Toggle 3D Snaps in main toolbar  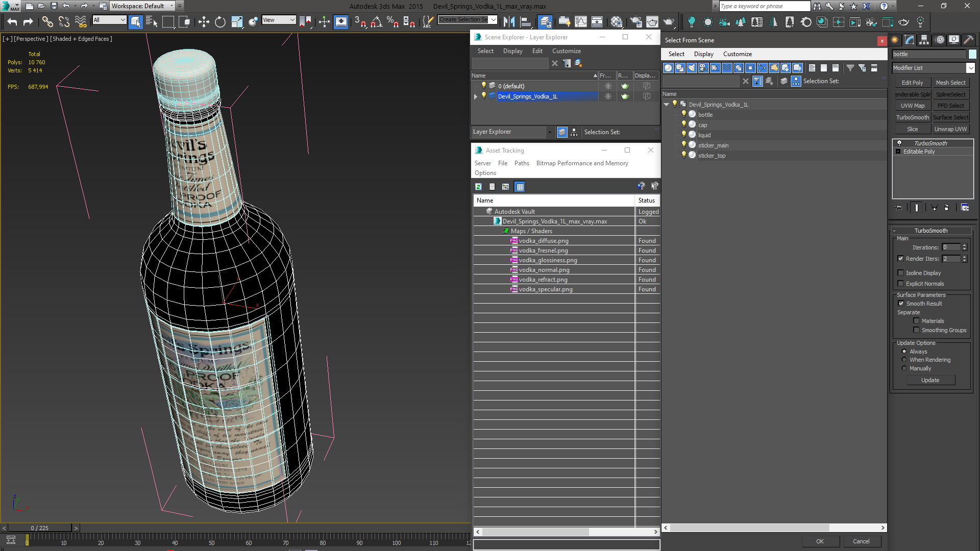(360, 21)
